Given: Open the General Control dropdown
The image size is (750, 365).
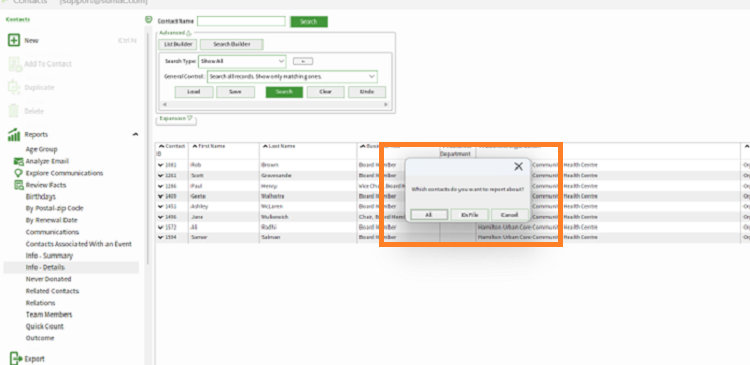Looking at the screenshot, I should point(372,77).
